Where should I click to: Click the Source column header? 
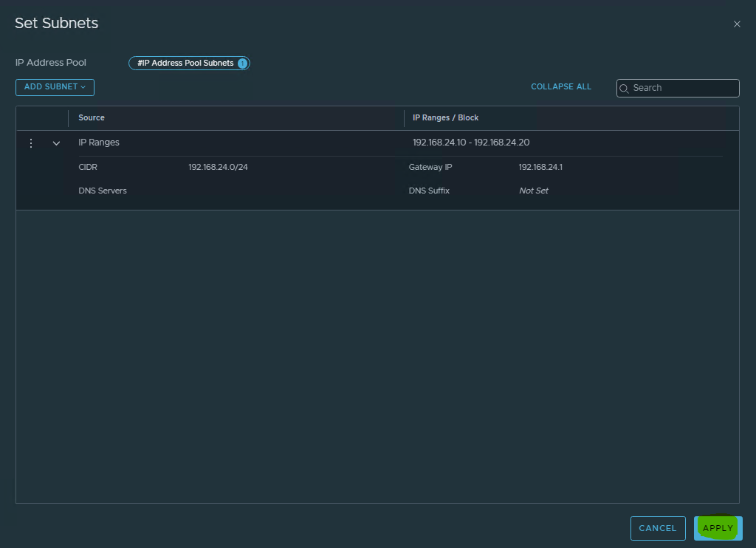click(92, 118)
